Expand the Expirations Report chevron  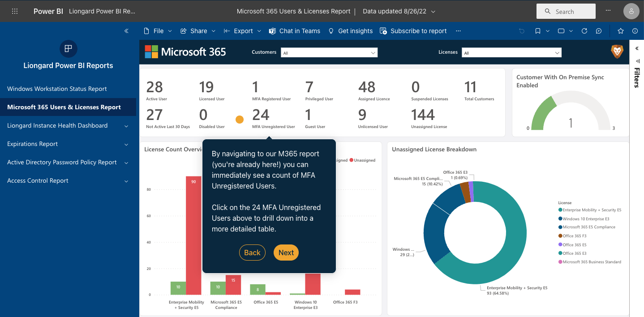pyautogui.click(x=126, y=145)
